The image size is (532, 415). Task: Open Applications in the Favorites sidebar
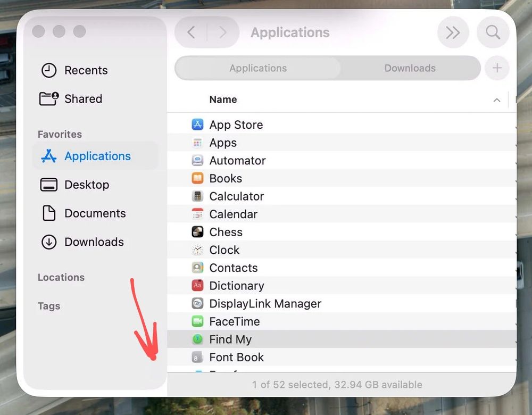pos(95,156)
